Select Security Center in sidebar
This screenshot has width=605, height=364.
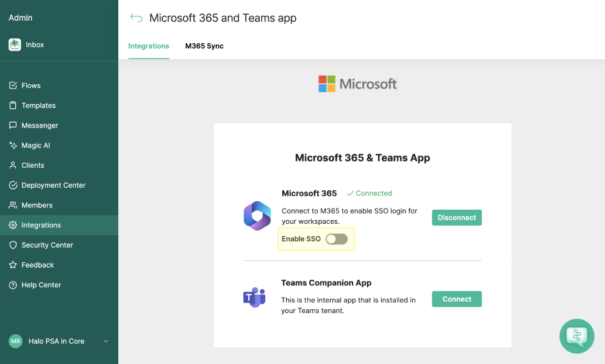coord(59,245)
